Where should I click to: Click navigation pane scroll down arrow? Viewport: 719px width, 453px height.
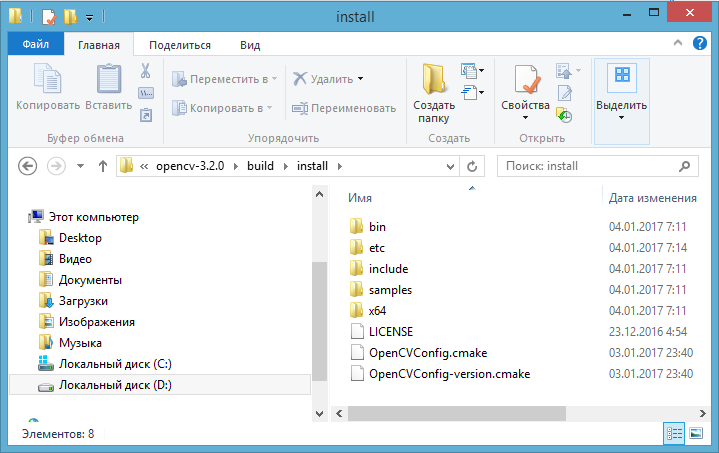(x=320, y=414)
